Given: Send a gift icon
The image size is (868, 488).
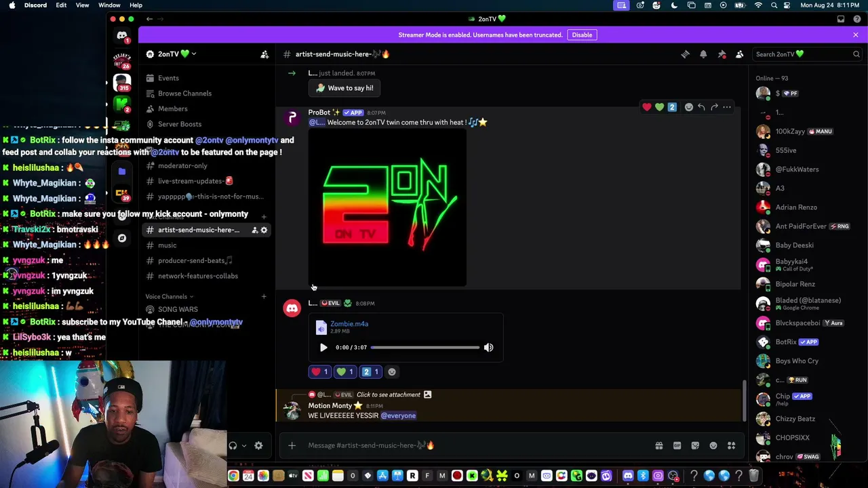Looking at the screenshot, I should [658, 445].
